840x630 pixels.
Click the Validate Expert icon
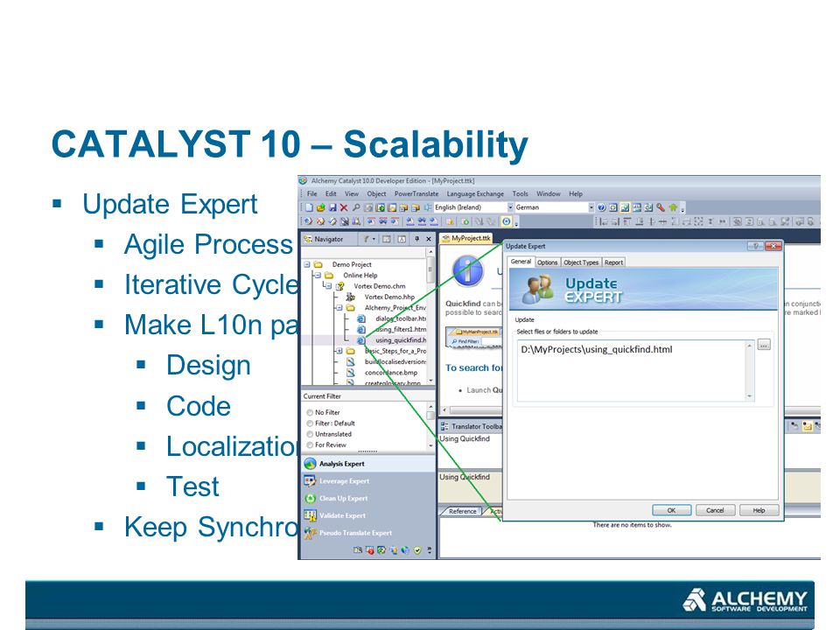310,515
